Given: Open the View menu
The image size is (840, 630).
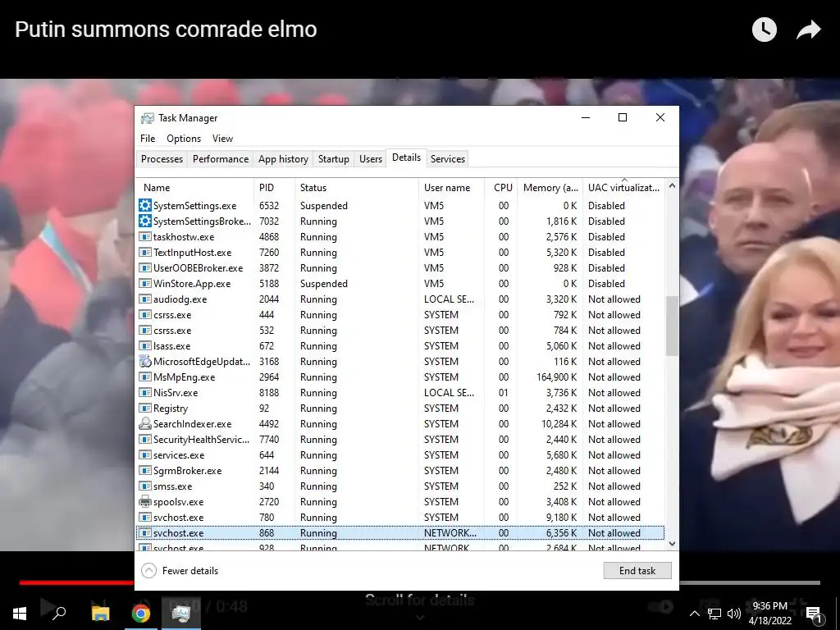Looking at the screenshot, I should click(222, 138).
